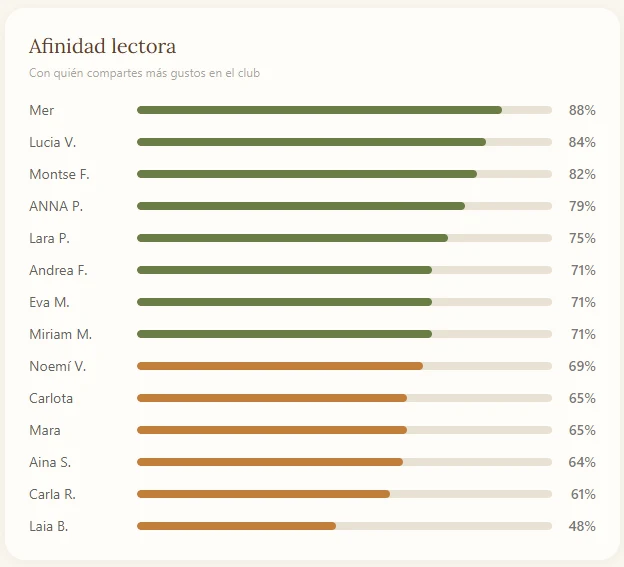Image resolution: width=624 pixels, height=567 pixels.
Task: Click the 88% value beside Mer
Action: click(x=582, y=110)
